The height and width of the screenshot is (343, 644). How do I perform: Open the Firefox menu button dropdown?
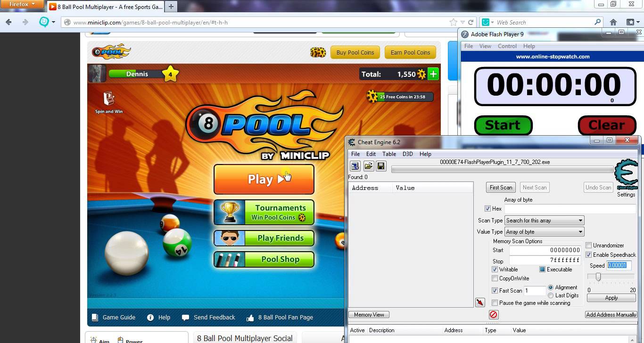pyautogui.click(x=22, y=4)
